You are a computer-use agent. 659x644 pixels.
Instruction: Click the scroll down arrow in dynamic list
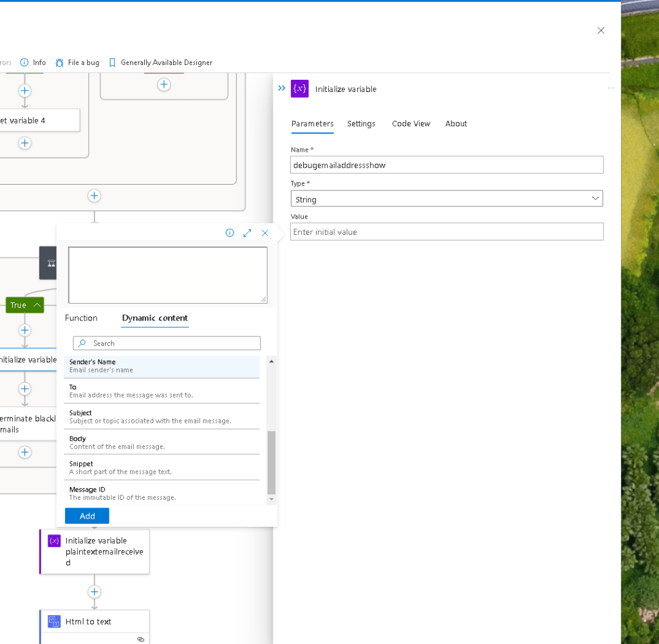click(272, 499)
